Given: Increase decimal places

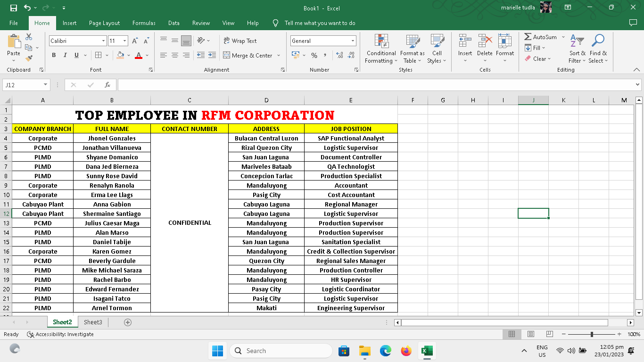Looking at the screenshot, I should pos(339,55).
